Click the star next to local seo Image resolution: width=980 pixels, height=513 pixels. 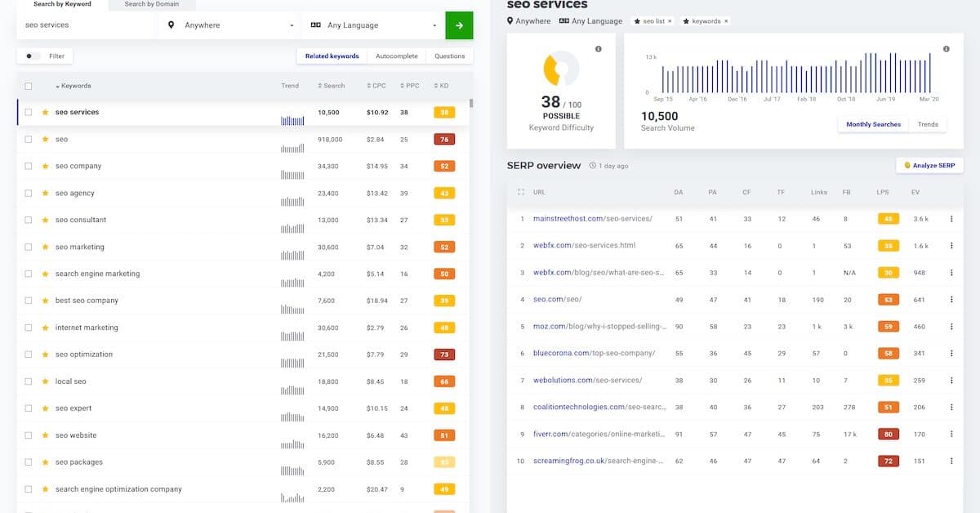click(x=46, y=381)
